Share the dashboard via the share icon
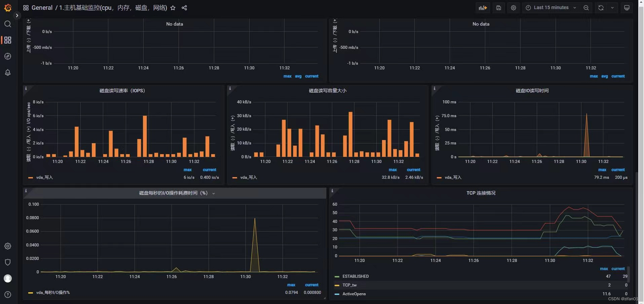The image size is (644, 304). click(x=184, y=8)
